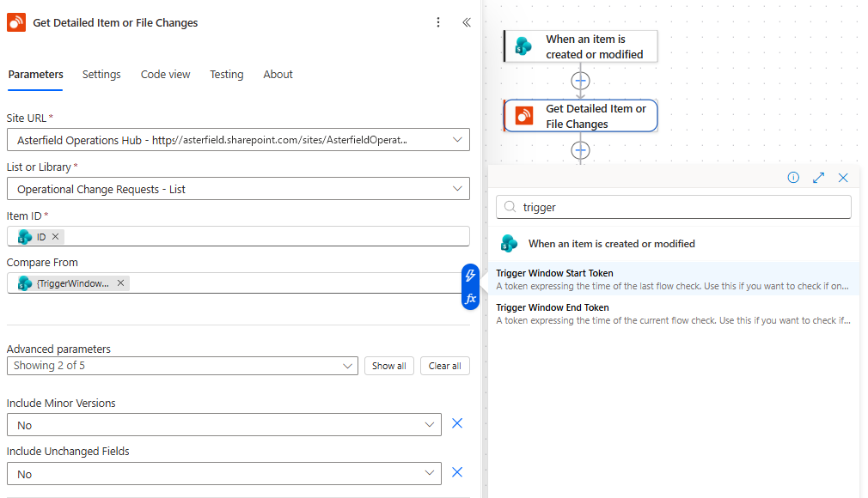Switch to the Parameters tab

coord(35,74)
